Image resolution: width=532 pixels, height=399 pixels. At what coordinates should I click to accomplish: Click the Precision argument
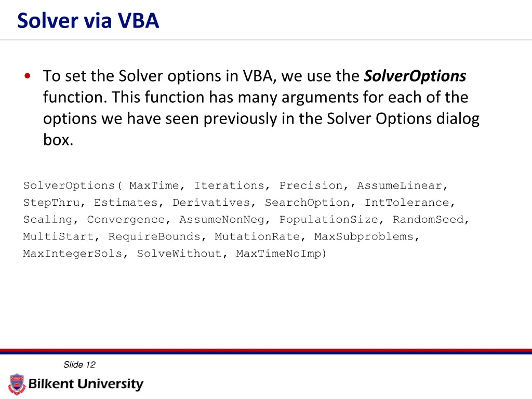(x=311, y=185)
